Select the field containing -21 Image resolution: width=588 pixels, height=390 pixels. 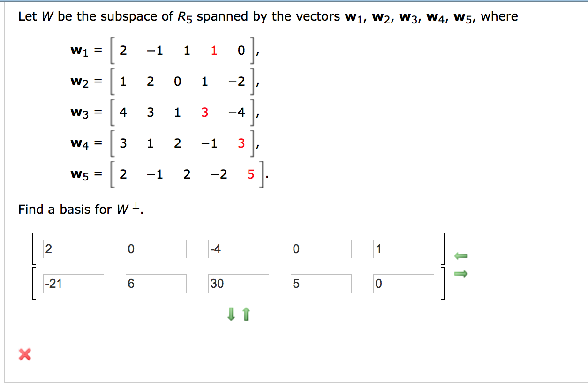point(74,283)
